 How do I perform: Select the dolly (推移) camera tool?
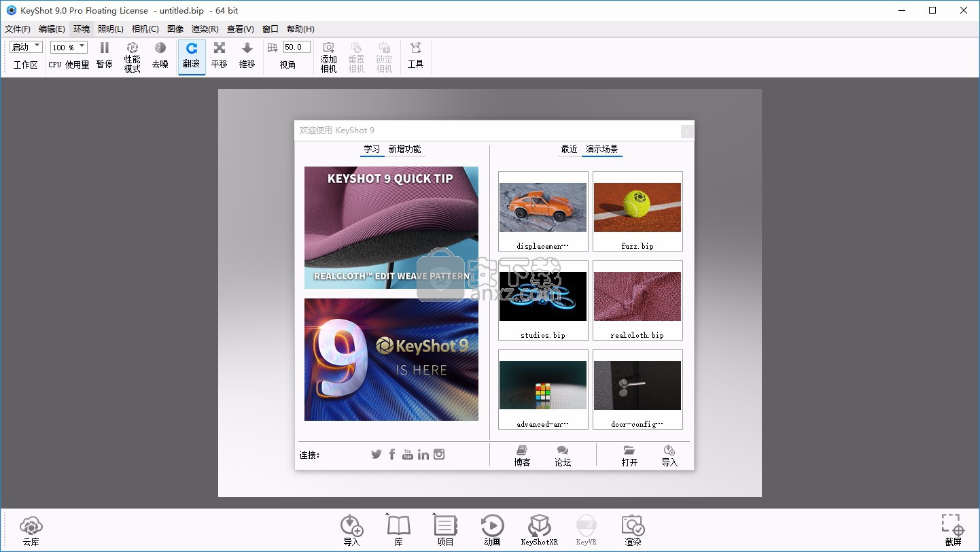(247, 56)
